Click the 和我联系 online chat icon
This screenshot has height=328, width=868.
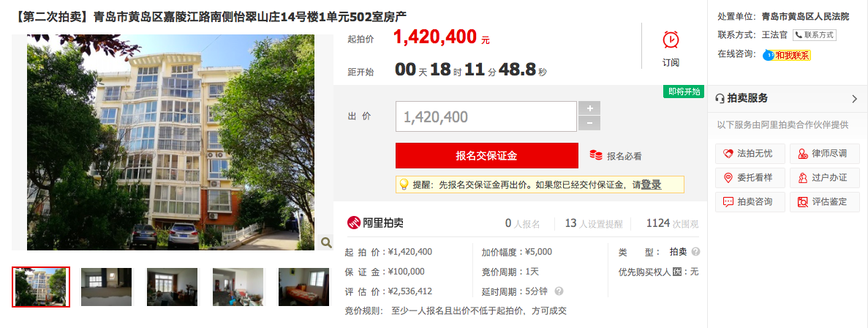(x=787, y=55)
